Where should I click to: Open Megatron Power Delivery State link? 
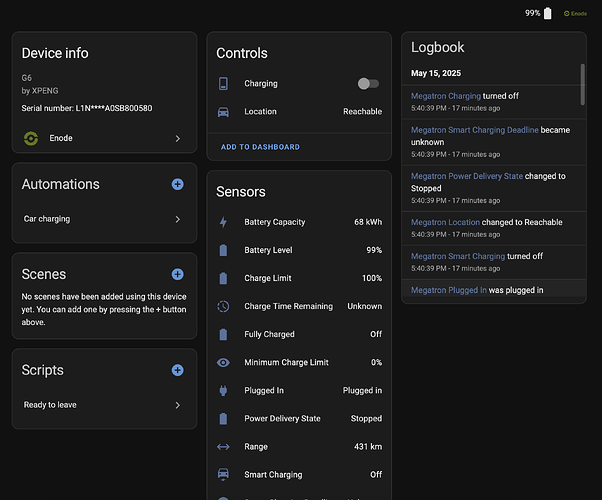[x=467, y=176]
